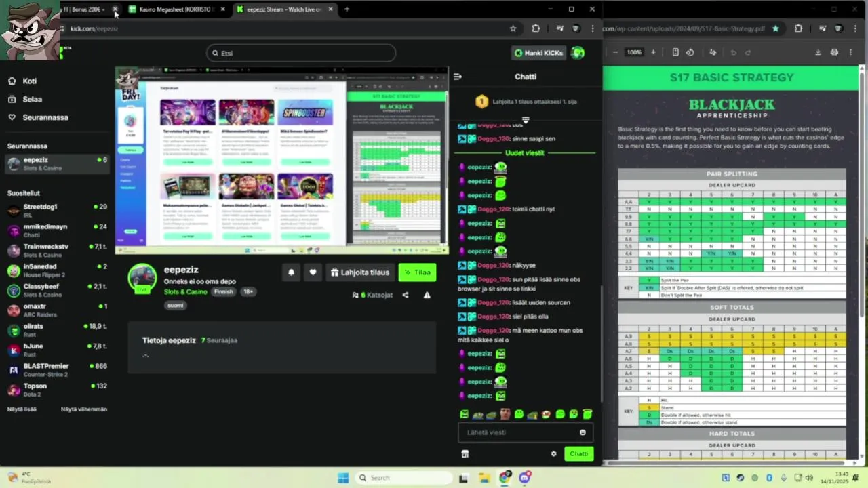
Task: Rotate the PDF with the rotate icon
Action: [x=690, y=52]
